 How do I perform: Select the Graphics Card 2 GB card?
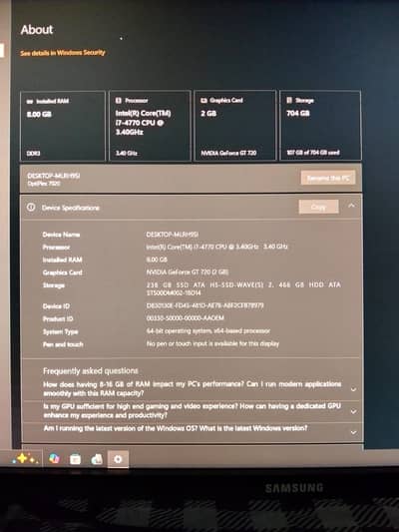pyautogui.click(x=235, y=125)
